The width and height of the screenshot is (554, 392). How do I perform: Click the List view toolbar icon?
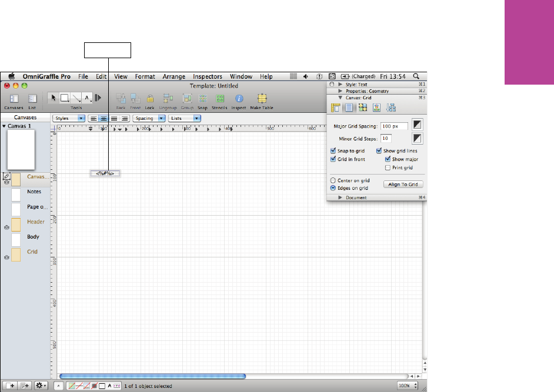coord(32,99)
